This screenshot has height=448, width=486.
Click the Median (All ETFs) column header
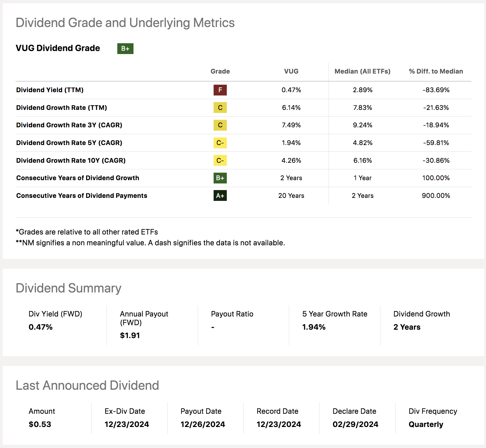[x=362, y=71]
